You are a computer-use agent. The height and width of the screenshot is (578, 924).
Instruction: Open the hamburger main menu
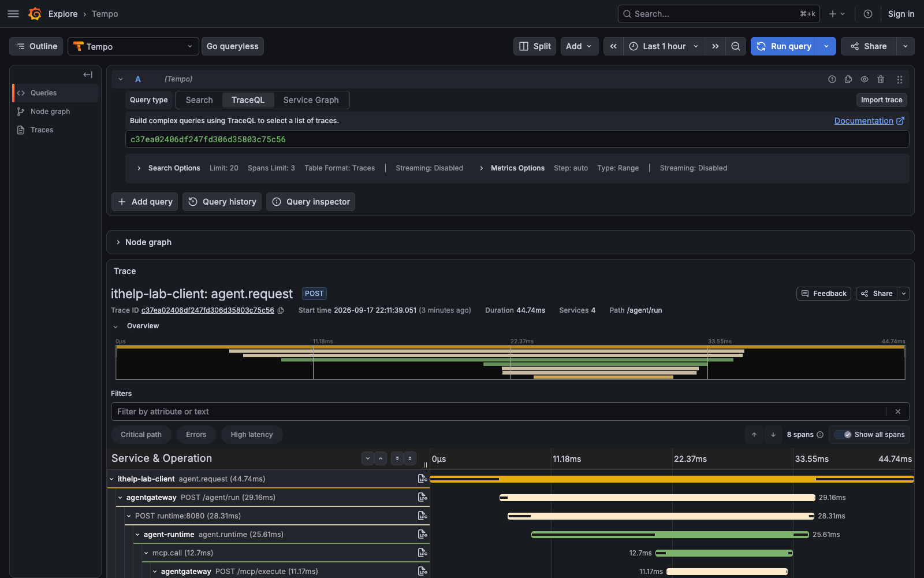tap(13, 14)
